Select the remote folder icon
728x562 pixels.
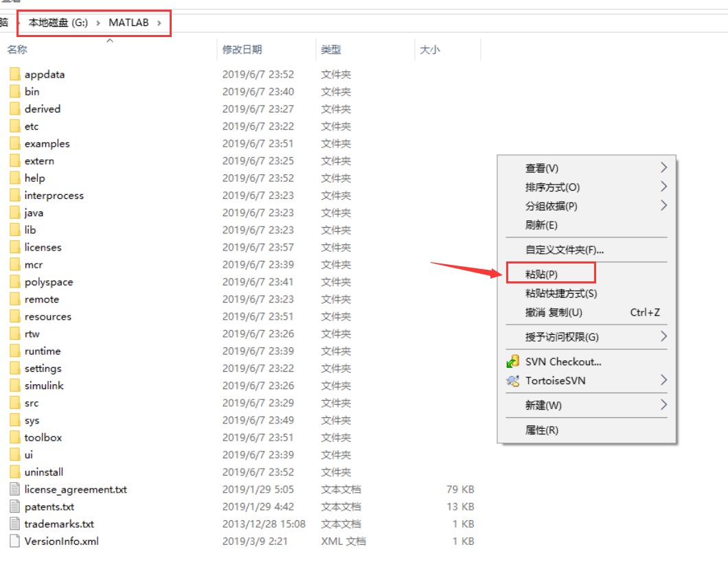15,299
